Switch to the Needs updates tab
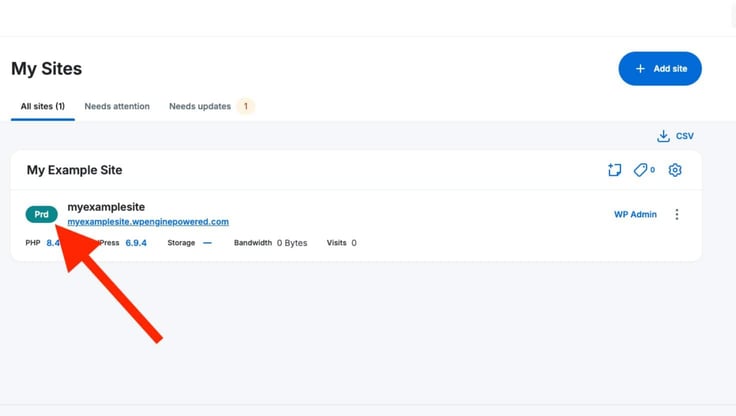Screen dimensions: 736x416 (200, 107)
